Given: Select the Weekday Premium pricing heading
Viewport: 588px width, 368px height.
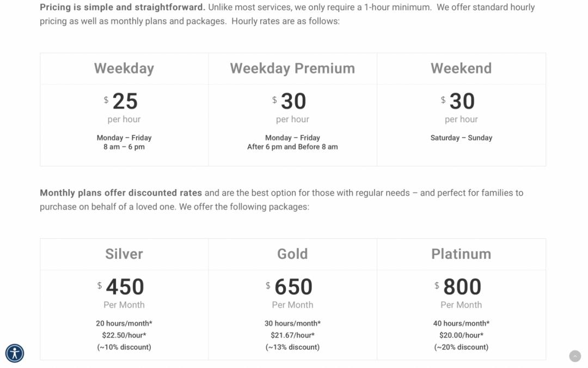Looking at the screenshot, I should click(x=292, y=68).
